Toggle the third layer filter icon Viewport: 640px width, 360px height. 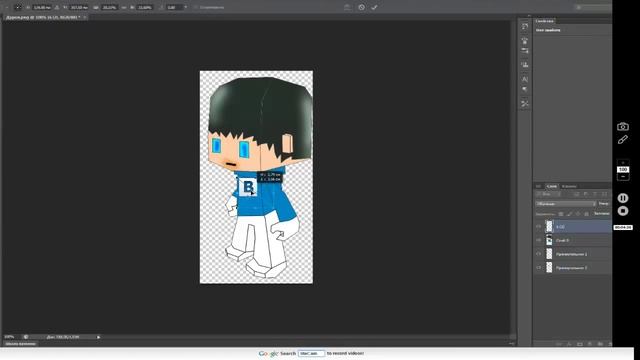tap(595, 194)
